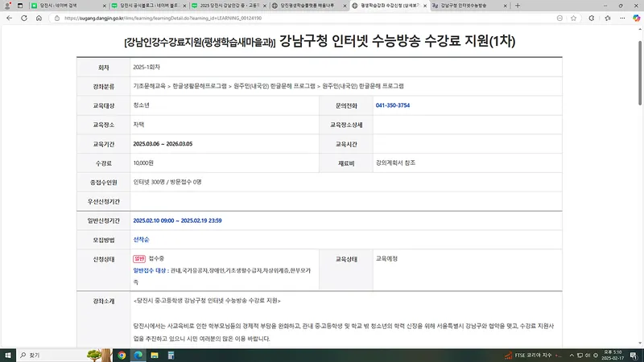Click the Edge icon in the taskbar

point(138,355)
